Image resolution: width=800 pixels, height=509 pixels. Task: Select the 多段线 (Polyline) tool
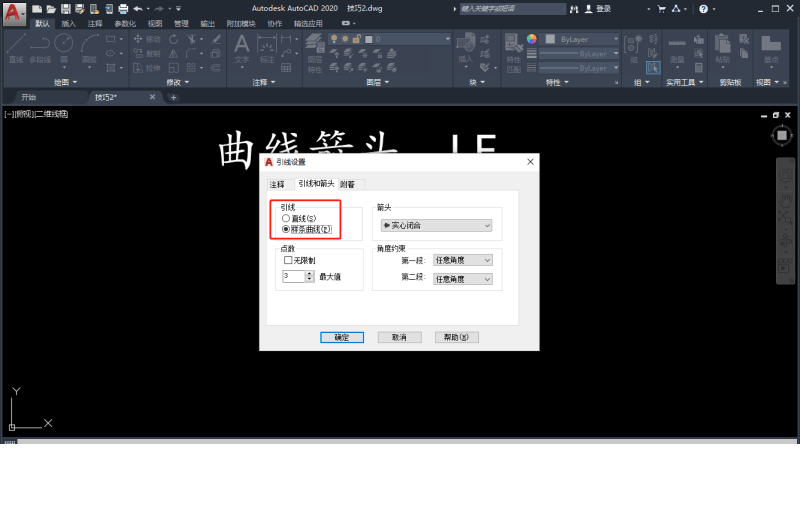coord(40,48)
